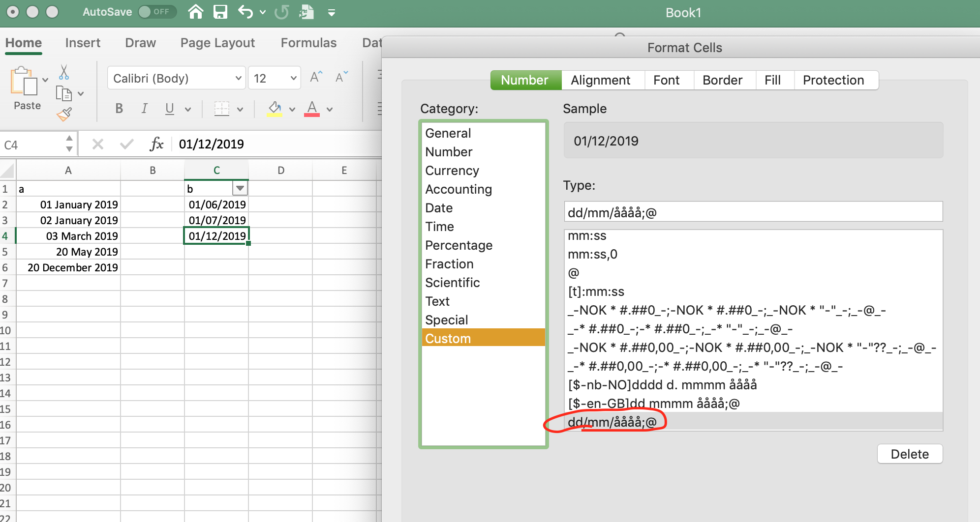Apply the red Font Color
Image resolution: width=980 pixels, height=522 pixels.
[312, 109]
